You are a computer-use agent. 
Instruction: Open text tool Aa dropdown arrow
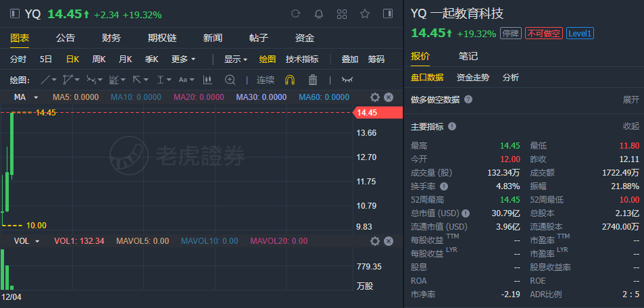(x=192, y=80)
